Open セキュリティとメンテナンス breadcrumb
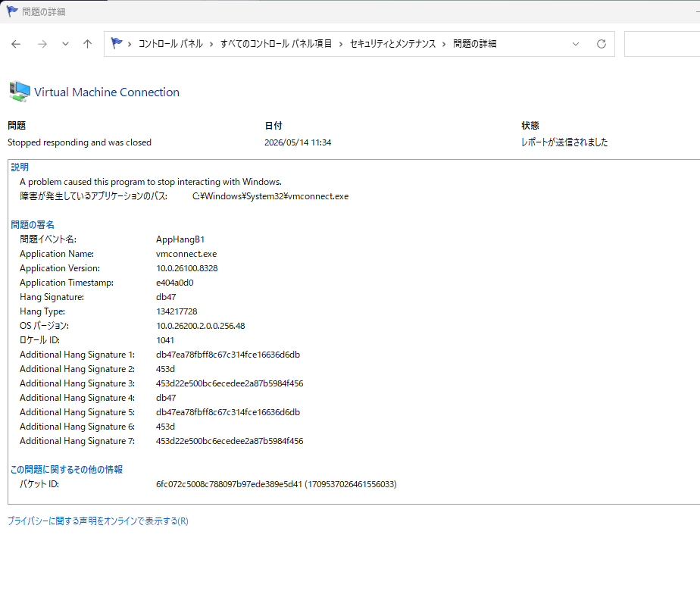The width and height of the screenshot is (700, 591). (x=393, y=44)
